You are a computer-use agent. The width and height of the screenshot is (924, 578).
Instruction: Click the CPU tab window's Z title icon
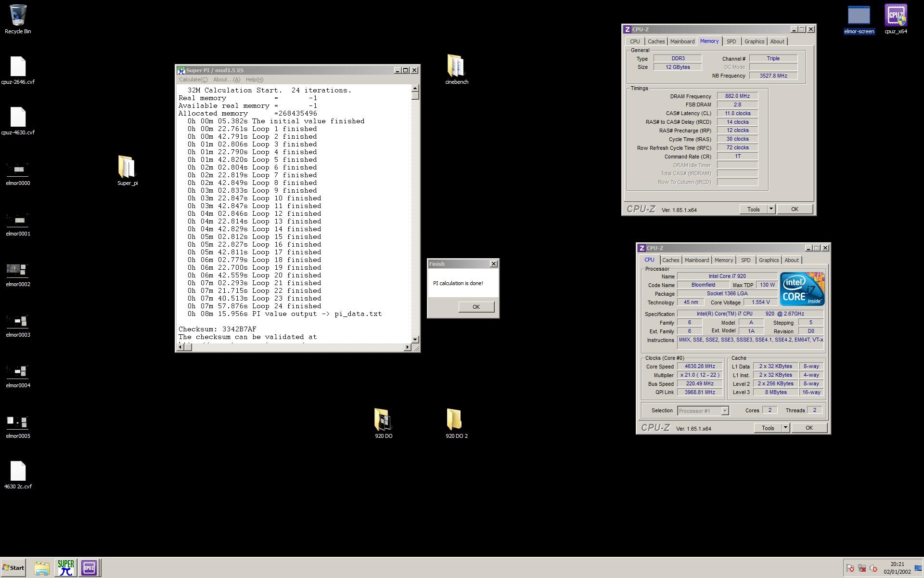[x=642, y=248]
